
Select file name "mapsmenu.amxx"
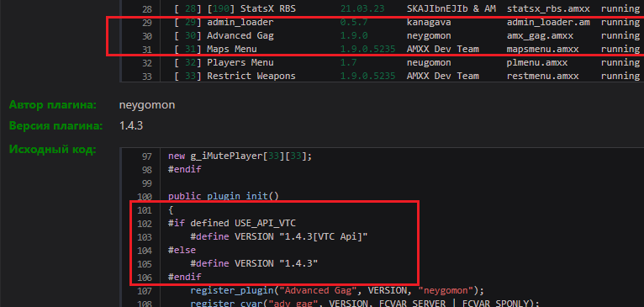[543, 50]
